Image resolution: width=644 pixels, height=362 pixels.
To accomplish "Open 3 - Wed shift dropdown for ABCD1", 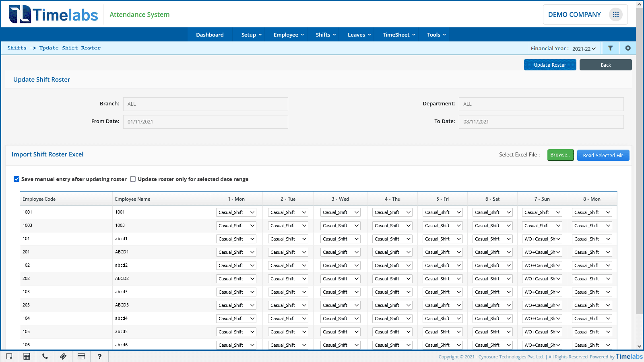I will [x=340, y=252].
